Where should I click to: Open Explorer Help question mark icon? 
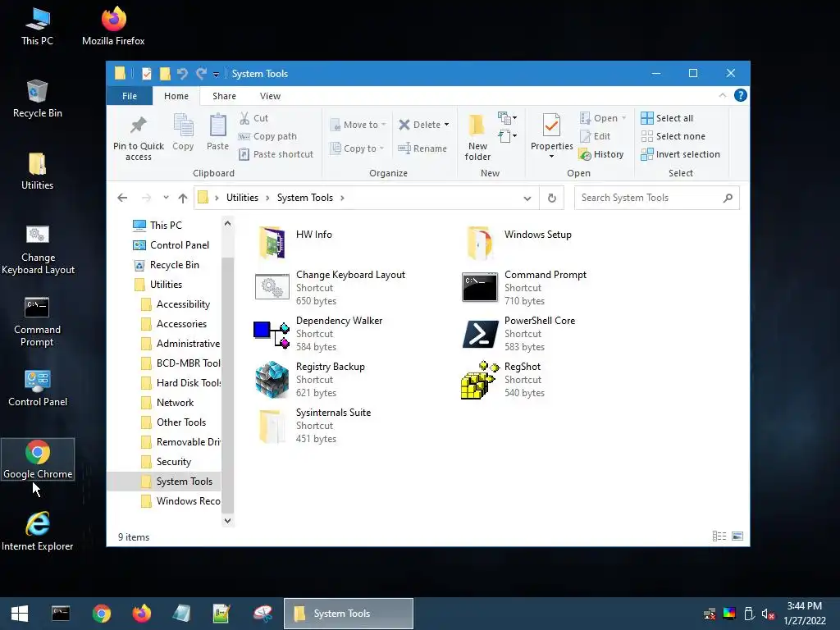click(x=741, y=95)
